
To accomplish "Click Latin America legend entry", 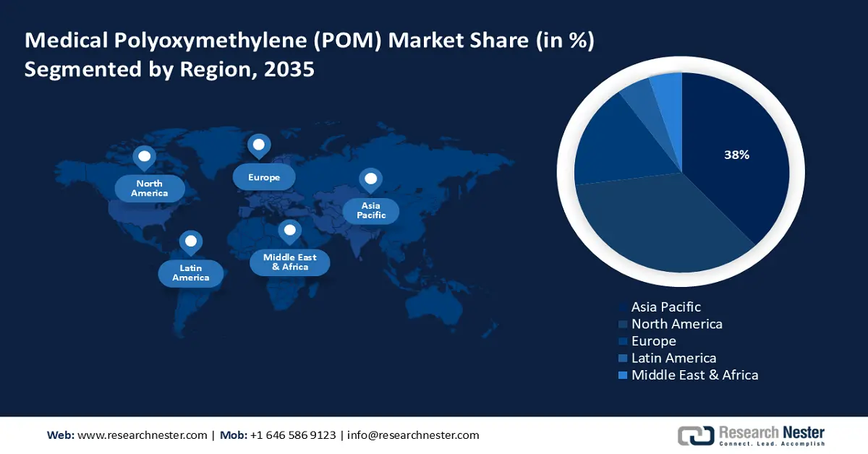I will click(673, 358).
